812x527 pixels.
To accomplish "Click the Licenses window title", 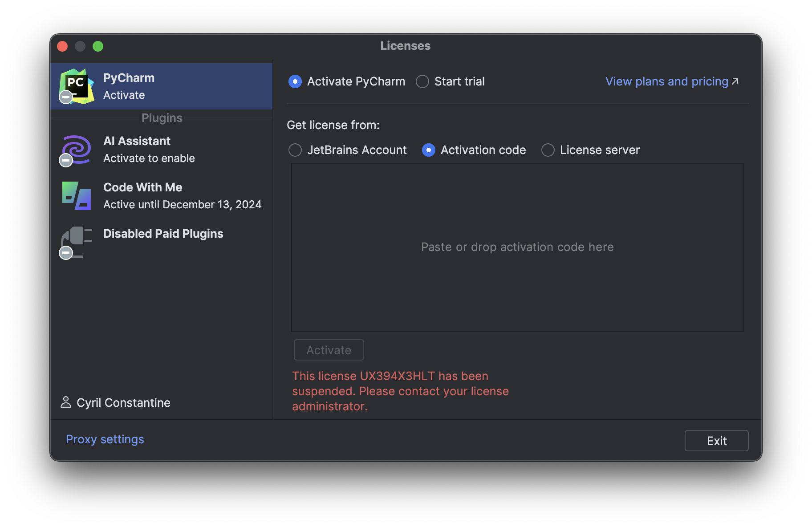I will [x=406, y=46].
